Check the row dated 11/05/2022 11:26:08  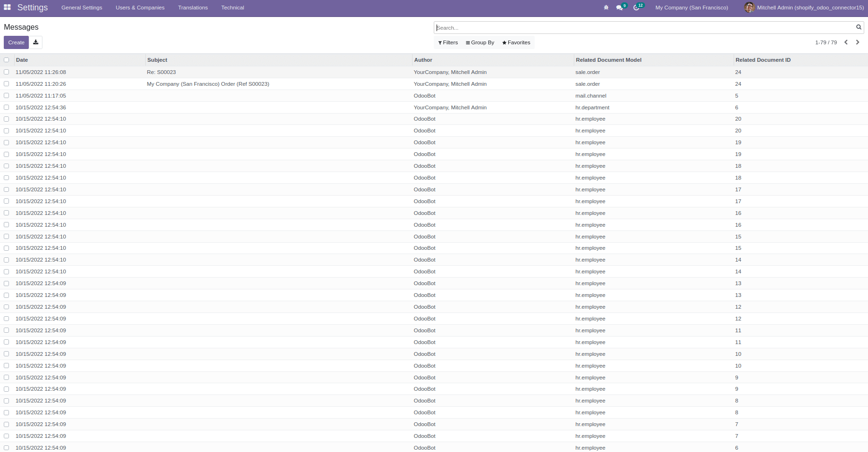(7, 72)
